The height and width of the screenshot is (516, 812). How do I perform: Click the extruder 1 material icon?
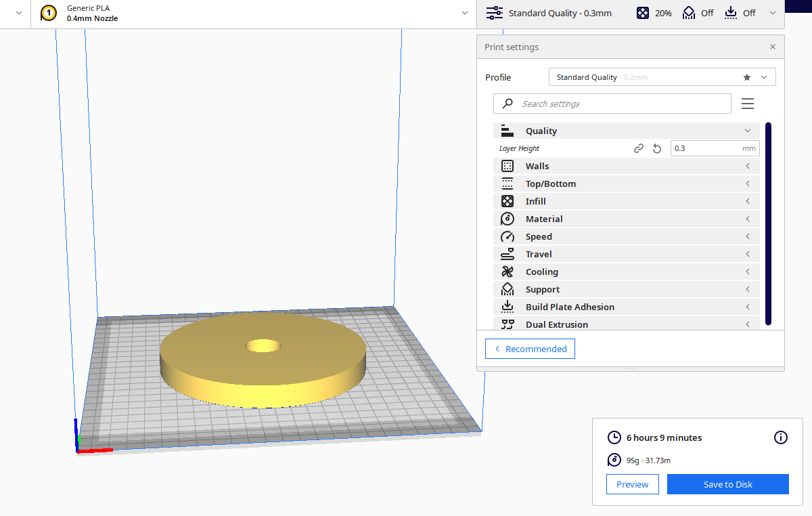49,13
